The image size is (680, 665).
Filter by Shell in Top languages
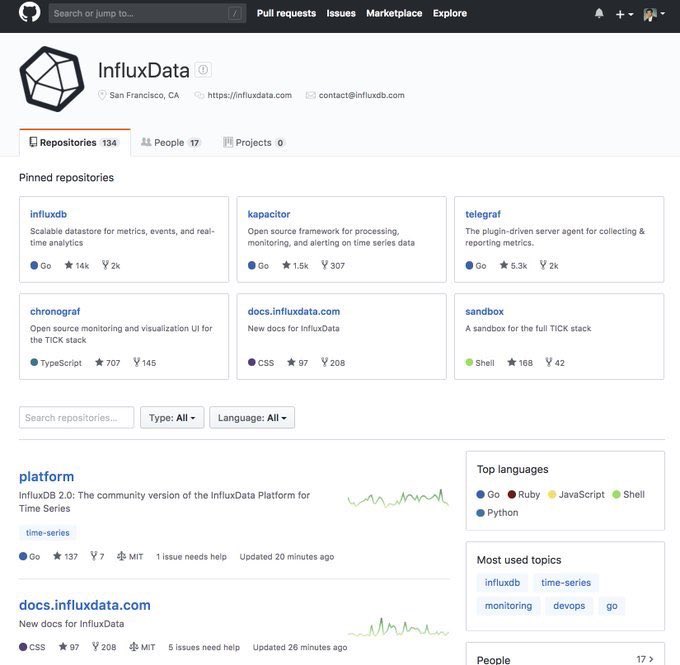click(x=628, y=494)
